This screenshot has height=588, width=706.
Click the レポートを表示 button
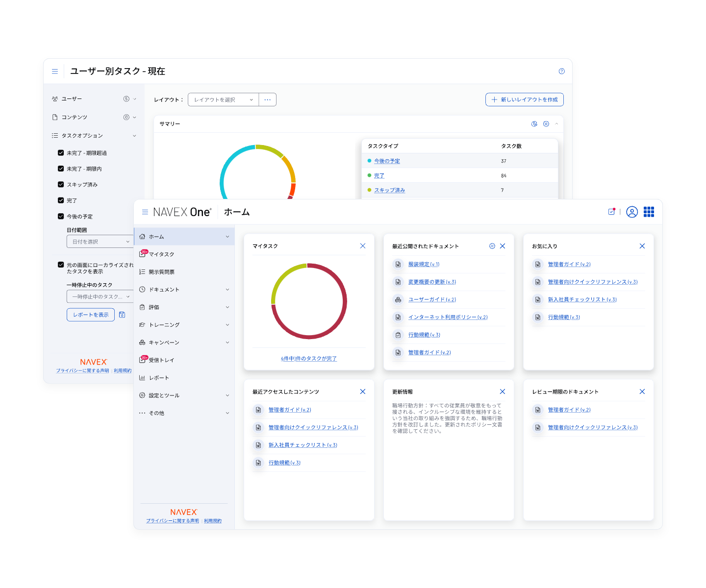(x=91, y=315)
